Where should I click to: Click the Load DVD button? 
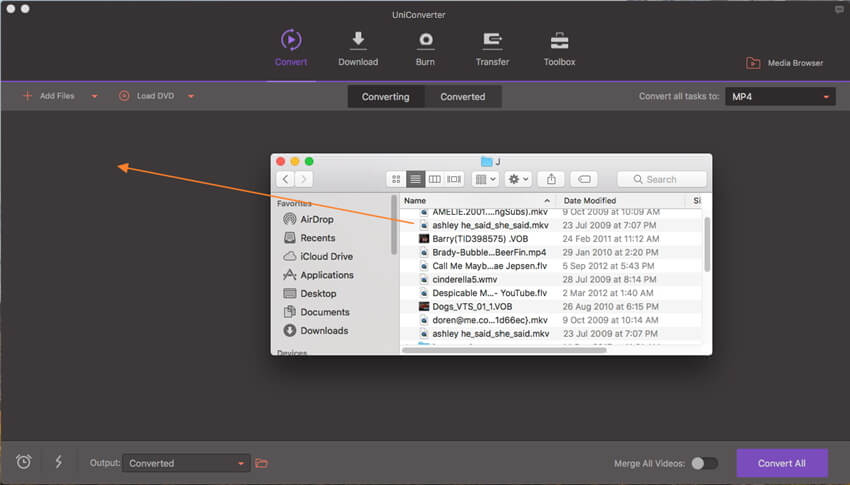click(146, 96)
